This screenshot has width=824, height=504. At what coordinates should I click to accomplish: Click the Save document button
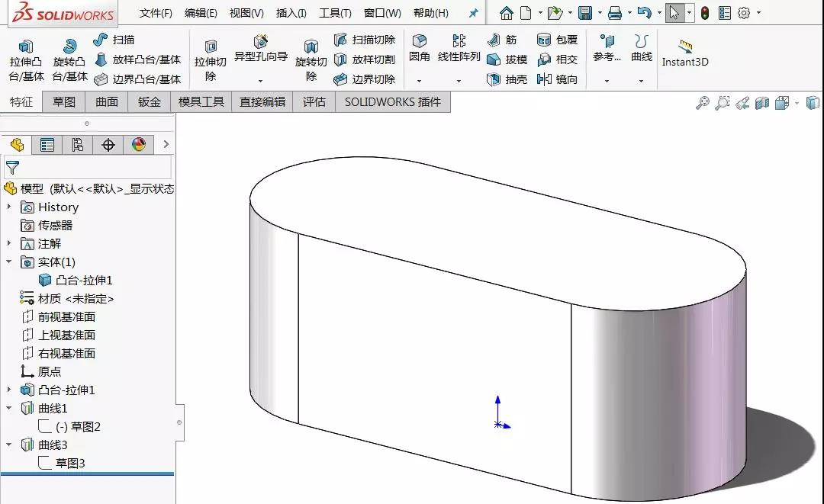[584, 12]
